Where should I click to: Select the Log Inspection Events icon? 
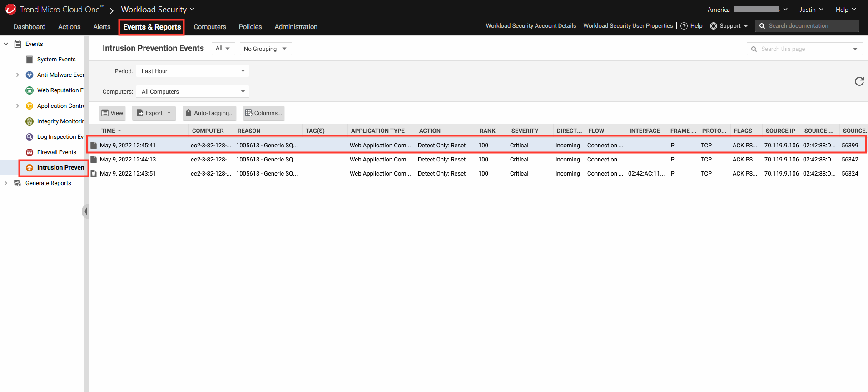pos(30,137)
